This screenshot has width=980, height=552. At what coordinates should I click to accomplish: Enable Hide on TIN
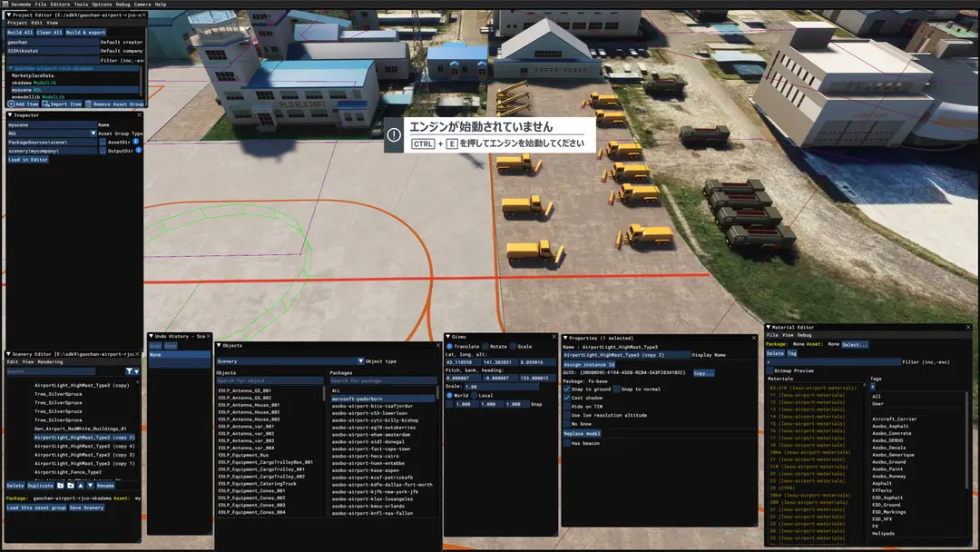567,407
